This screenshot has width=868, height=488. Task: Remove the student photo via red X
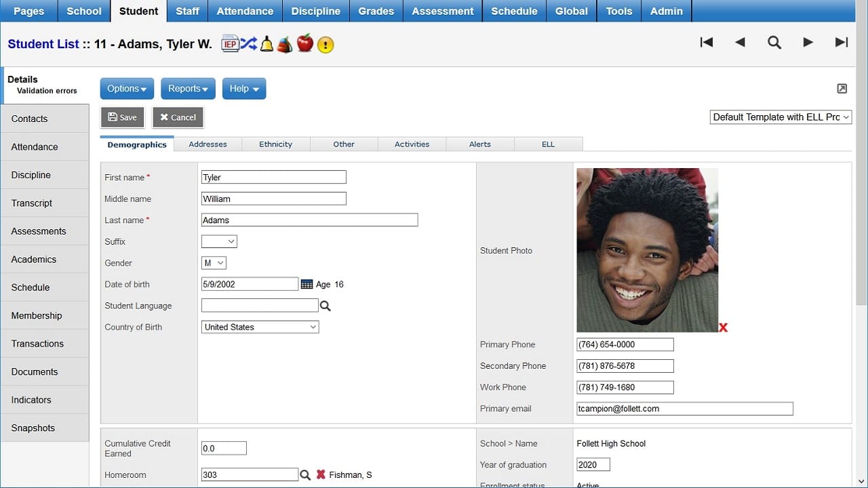point(723,327)
